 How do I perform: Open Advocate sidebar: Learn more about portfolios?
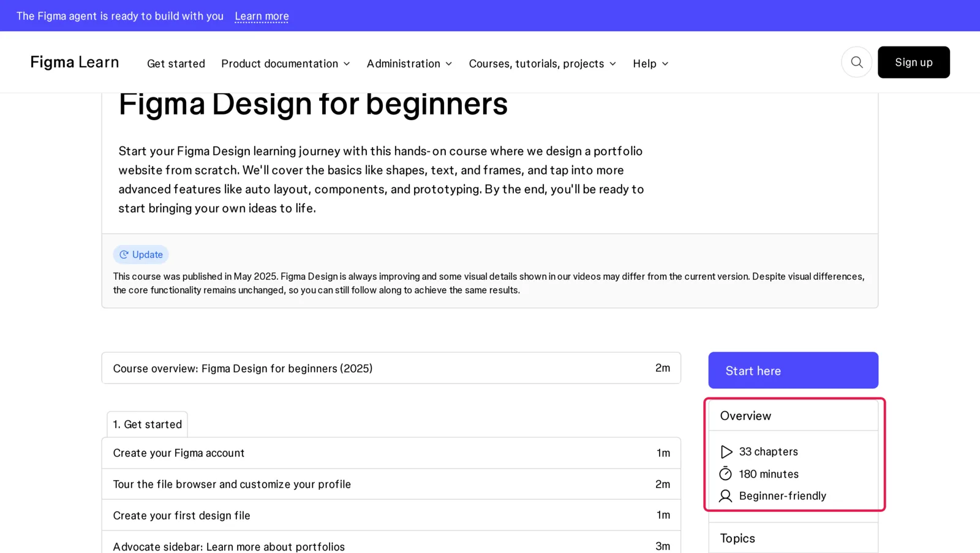[391, 543]
